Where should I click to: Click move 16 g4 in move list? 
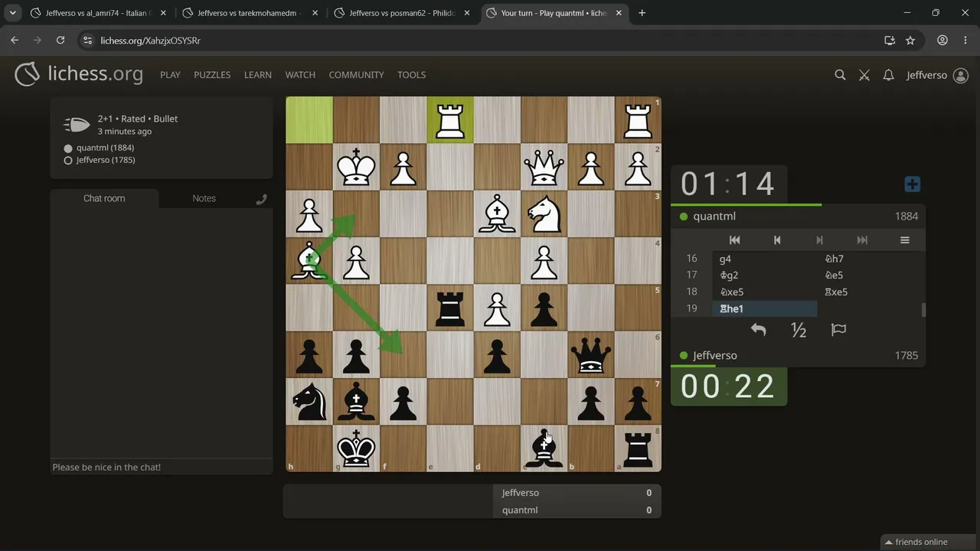tap(765, 259)
